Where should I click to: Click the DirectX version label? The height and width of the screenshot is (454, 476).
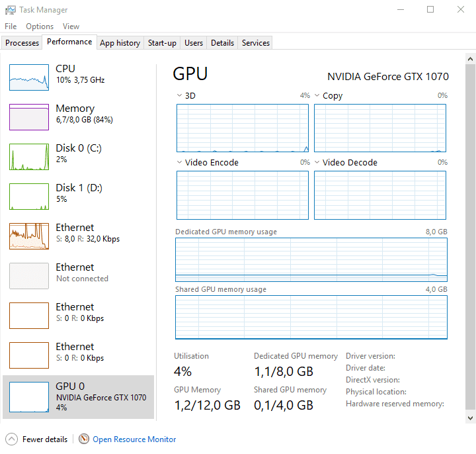(x=373, y=380)
